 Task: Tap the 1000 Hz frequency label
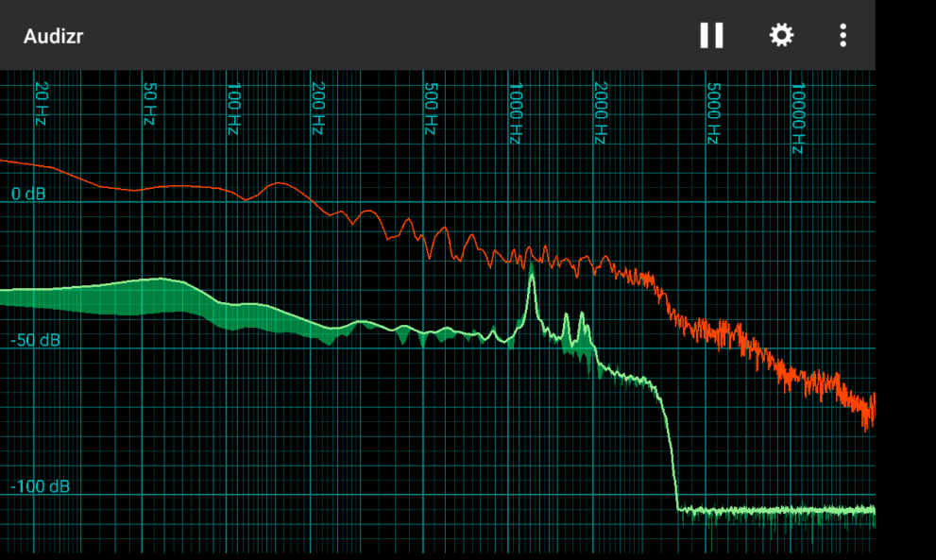[515, 112]
